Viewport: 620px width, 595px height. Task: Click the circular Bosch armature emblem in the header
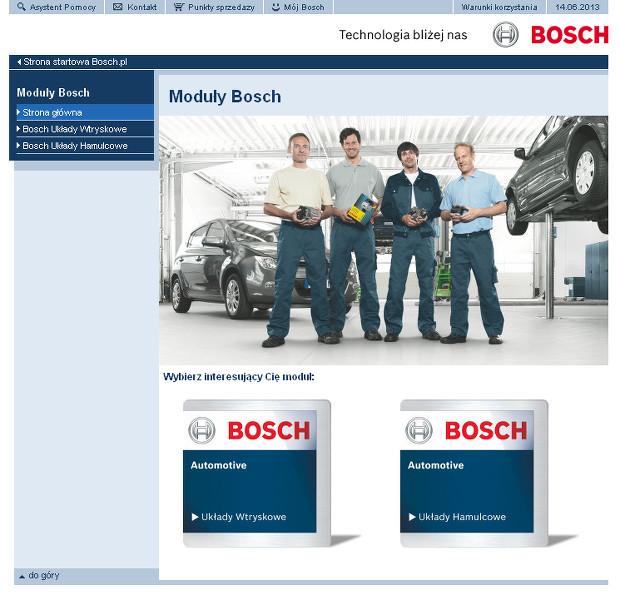[505, 34]
